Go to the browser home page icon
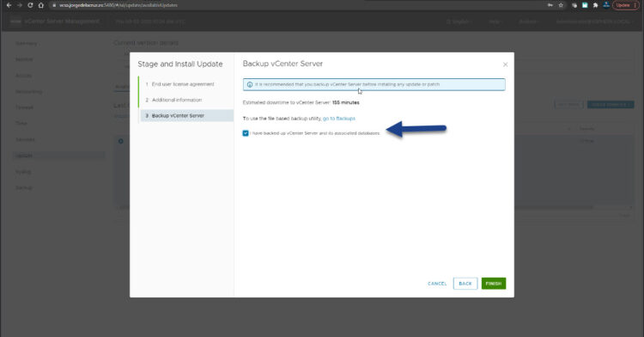The width and height of the screenshot is (644, 337). (40, 5)
